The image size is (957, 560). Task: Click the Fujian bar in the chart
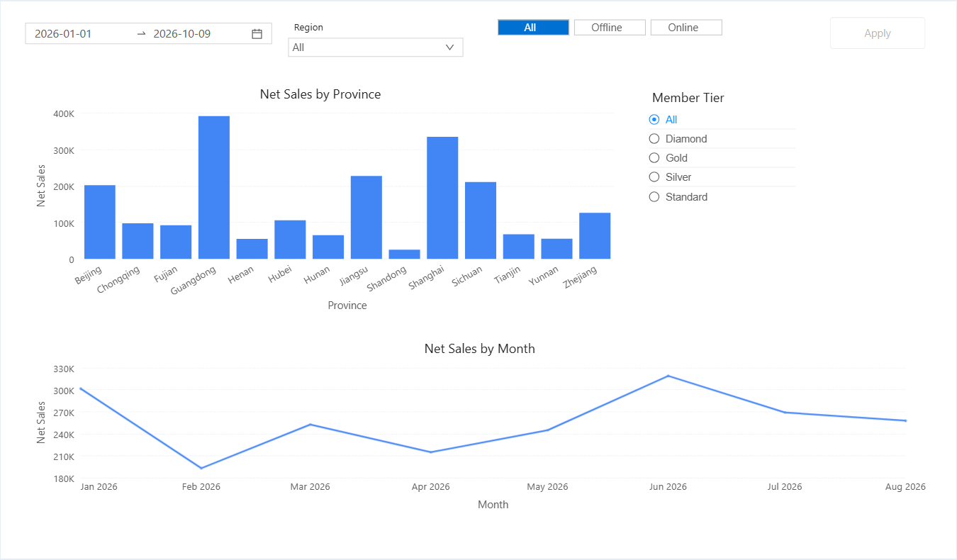pyautogui.click(x=176, y=242)
